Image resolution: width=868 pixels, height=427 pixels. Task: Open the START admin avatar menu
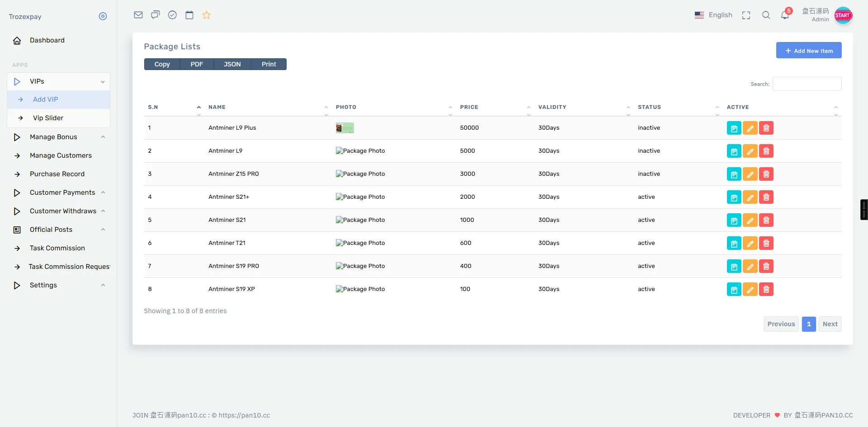click(843, 15)
